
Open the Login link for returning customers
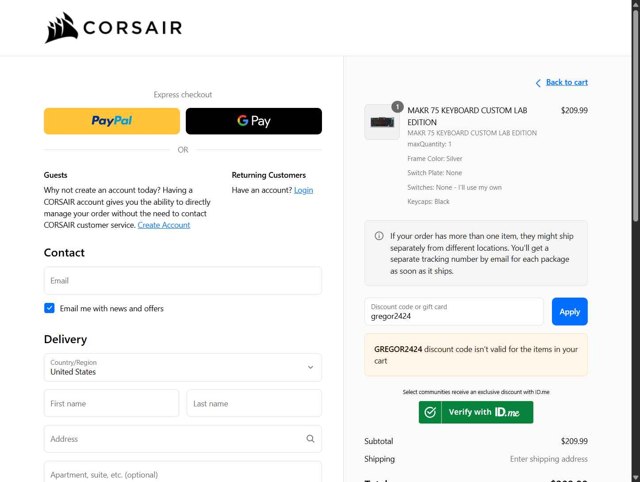click(x=303, y=190)
